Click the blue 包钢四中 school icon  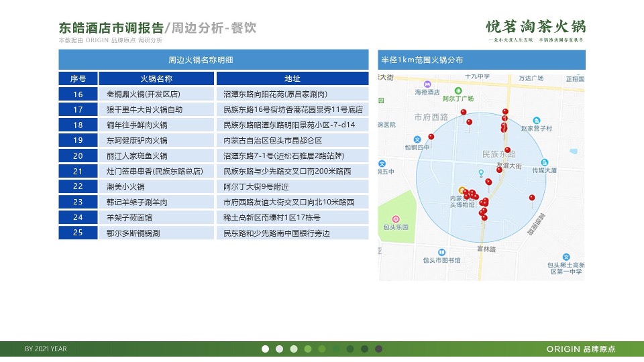(x=417, y=139)
